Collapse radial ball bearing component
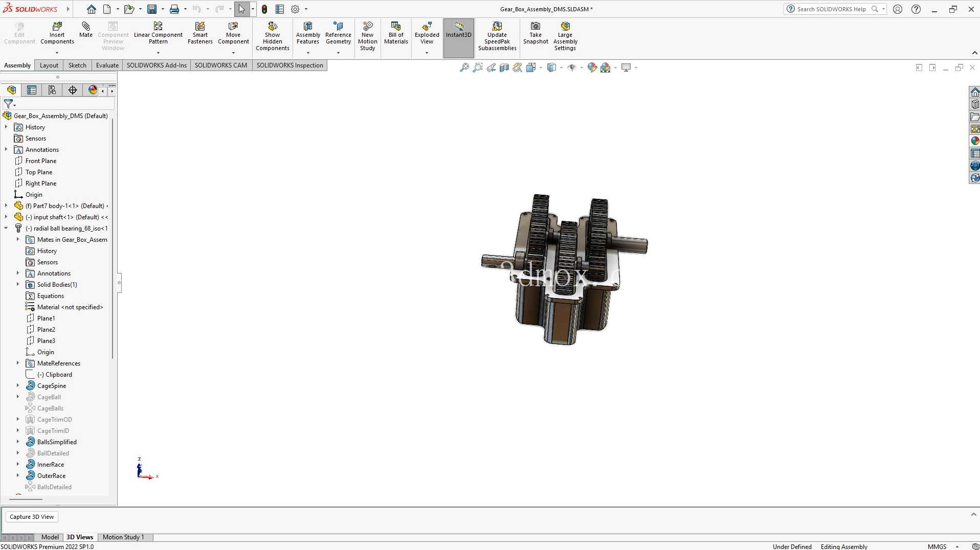980x550 pixels. click(6, 228)
